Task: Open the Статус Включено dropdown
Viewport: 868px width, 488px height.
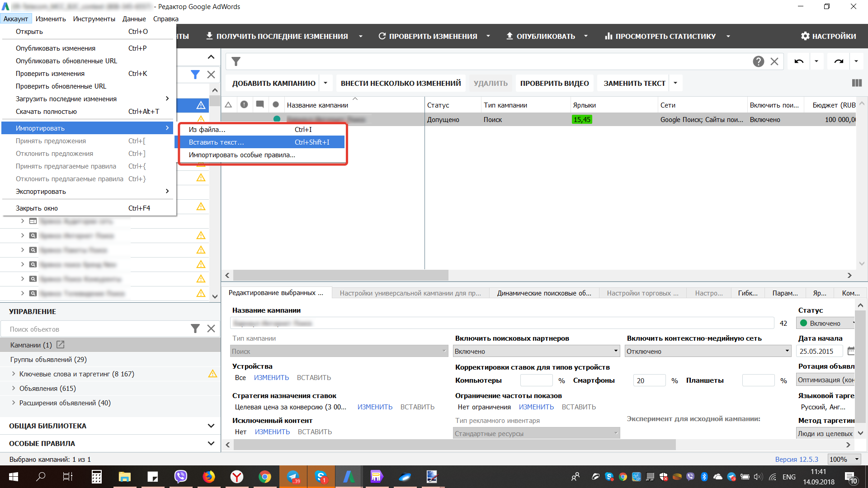Action: click(x=826, y=323)
